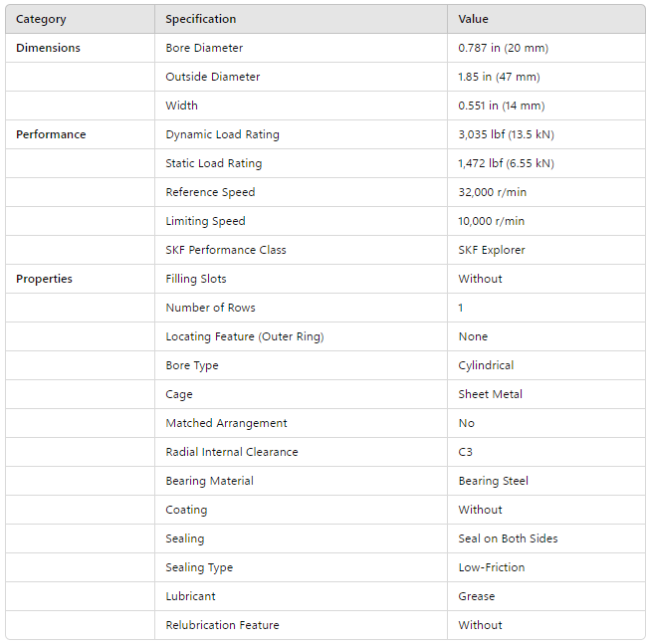The height and width of the screenshot is (644, 648).
Task: Click the Radial Internal Clearance cell
Action: point(232,452)
